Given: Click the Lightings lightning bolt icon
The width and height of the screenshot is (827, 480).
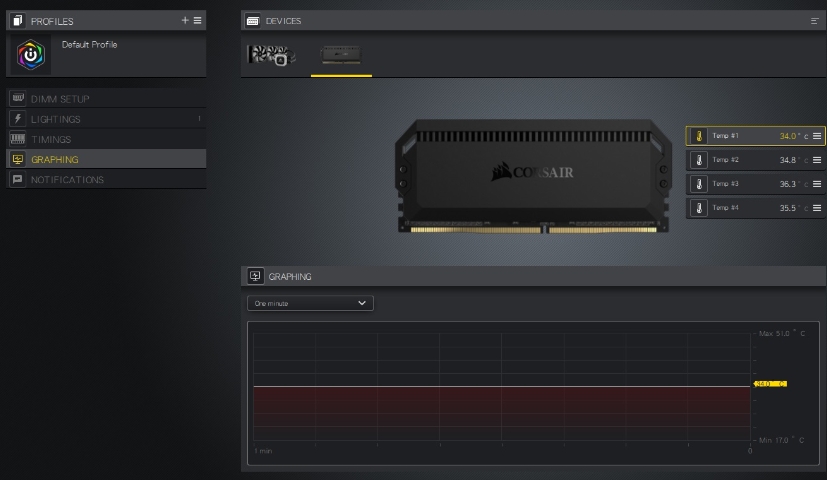Looking at the screenshot, I should coord(17,119).
